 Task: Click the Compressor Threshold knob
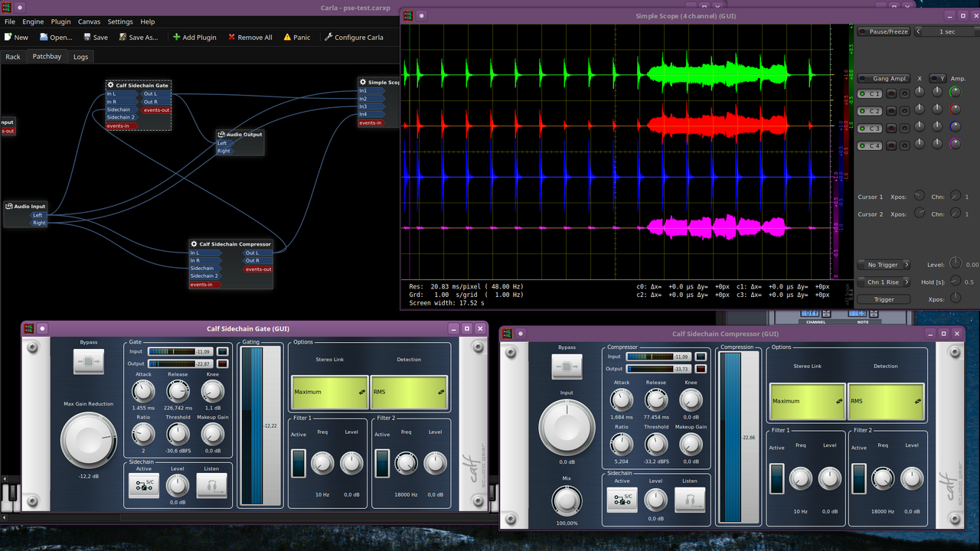(656, 444)
